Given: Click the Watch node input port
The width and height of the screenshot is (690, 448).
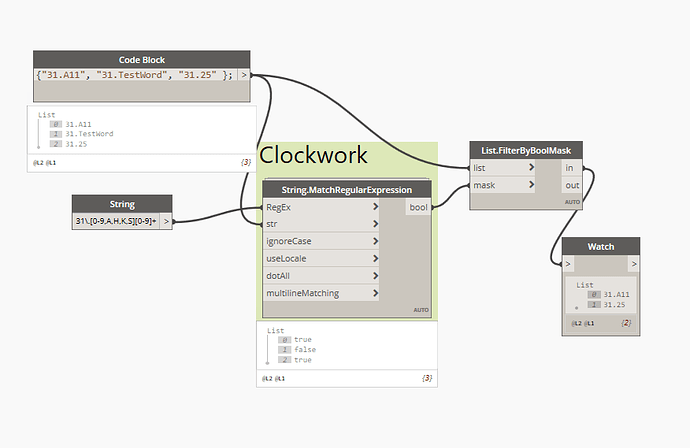Looking at the screenshot, I should (x=568, y=264).
